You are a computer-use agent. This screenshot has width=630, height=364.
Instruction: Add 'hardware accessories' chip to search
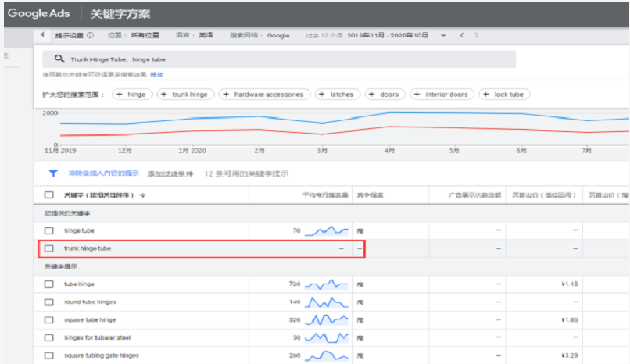tap(264, 95)
